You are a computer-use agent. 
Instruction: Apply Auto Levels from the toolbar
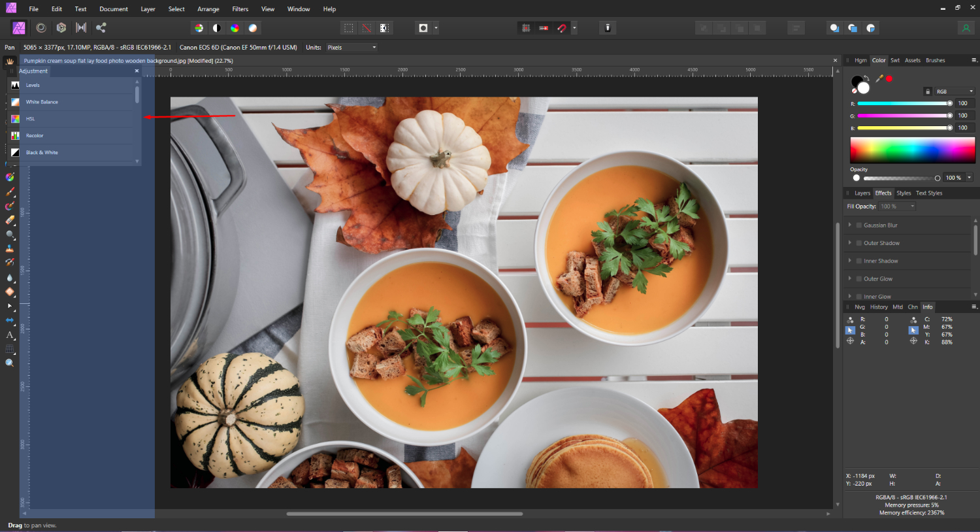[x=199, y=28]
